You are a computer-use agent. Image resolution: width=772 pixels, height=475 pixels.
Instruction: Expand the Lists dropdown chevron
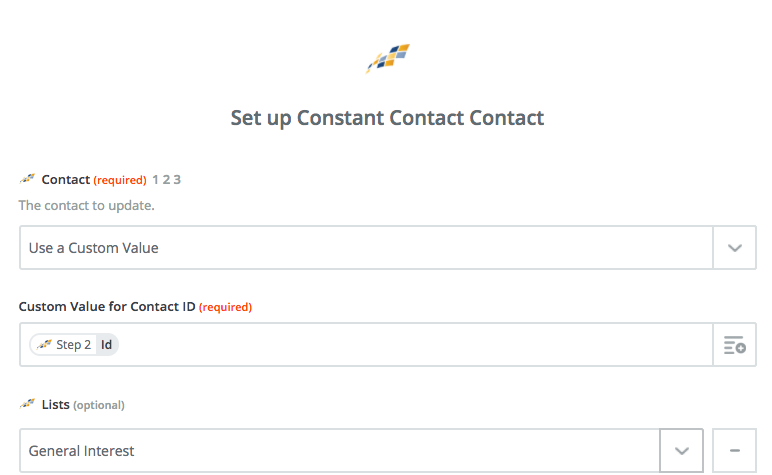point(681,450)
